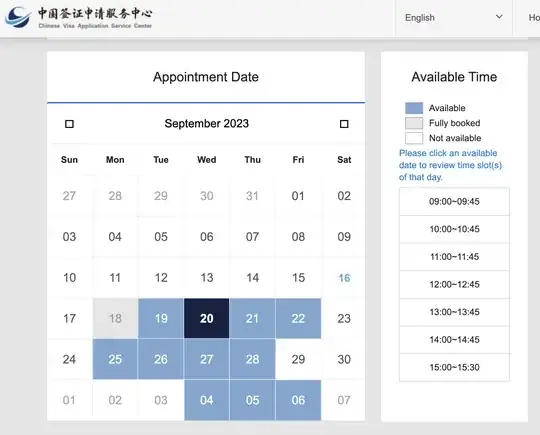
Task: Click the Not available white legend swatch
Action: click(x=414, y=138)
